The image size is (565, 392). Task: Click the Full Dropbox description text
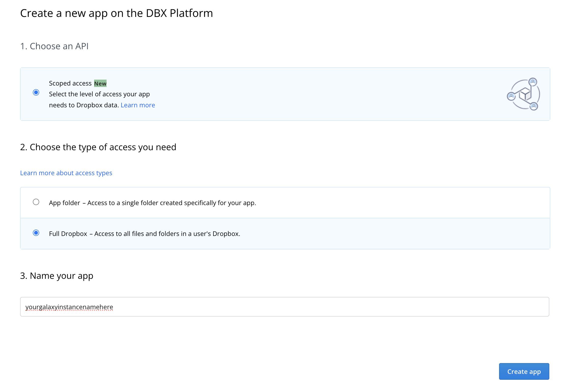click(x=145, y=233)
